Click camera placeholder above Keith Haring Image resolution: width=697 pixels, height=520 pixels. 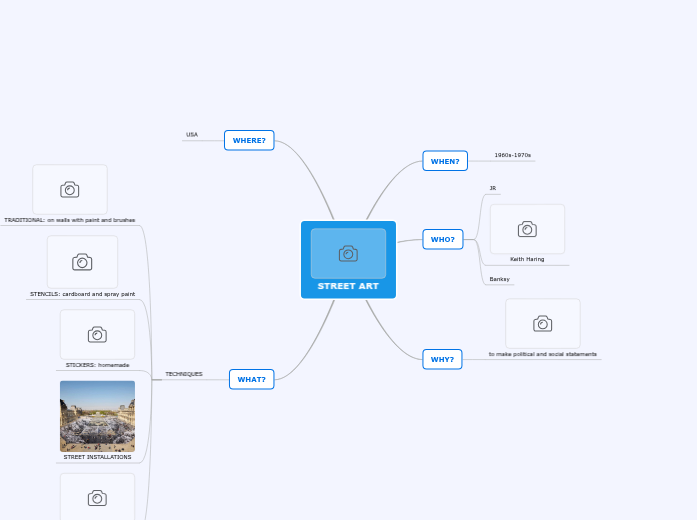[527, 229]
